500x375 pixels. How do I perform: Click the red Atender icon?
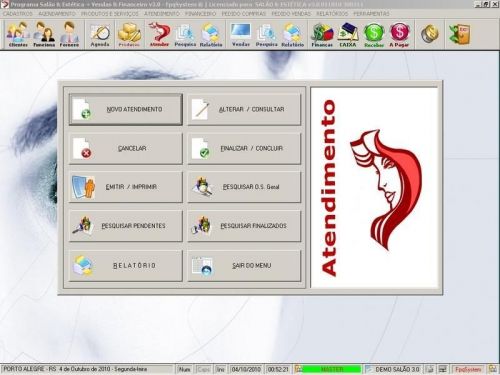[x=159, y=34]
